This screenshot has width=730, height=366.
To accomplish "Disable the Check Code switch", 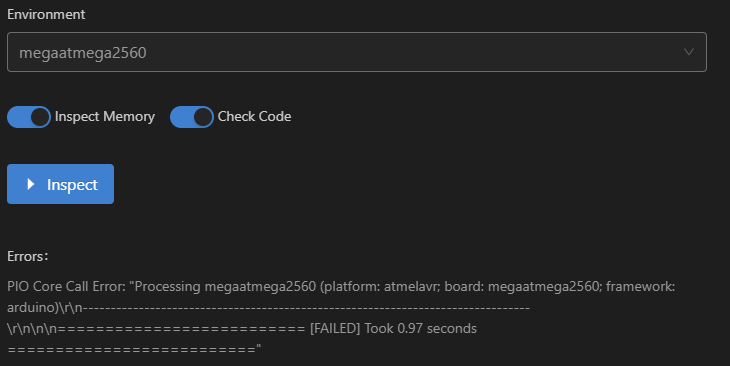I will (x=192, y=117).
